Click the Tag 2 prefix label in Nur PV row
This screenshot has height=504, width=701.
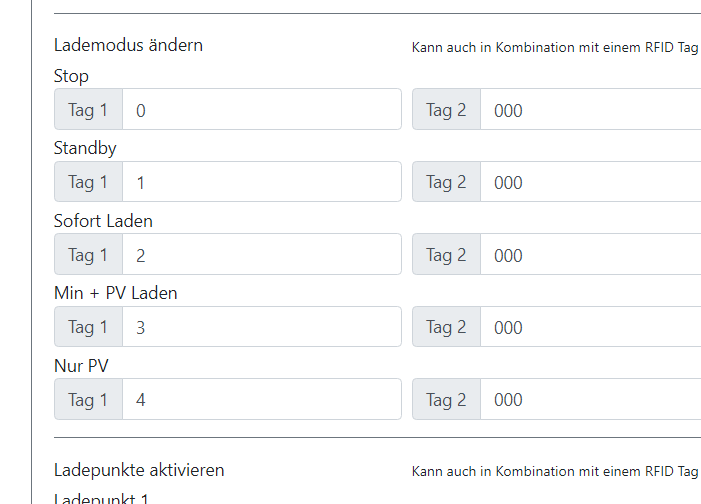tap(446, 399)
